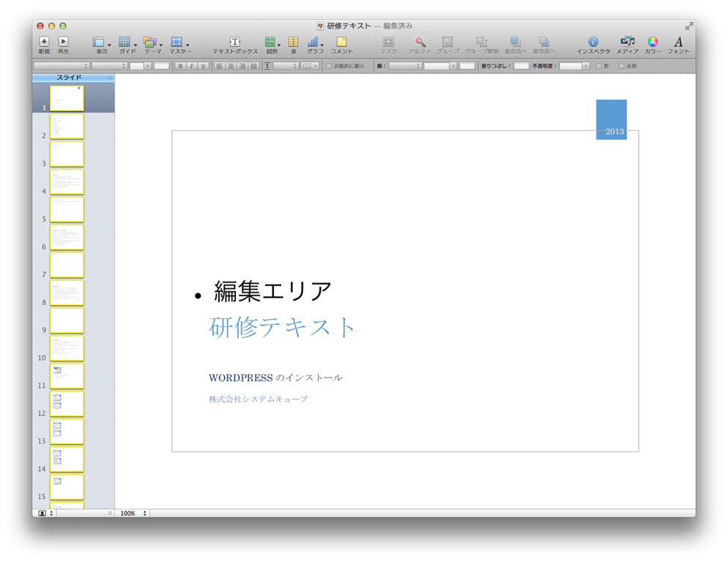The image size is (728, 562).
Task: Enable the 影 shadow checkbox
Action: (x=599, y=67)
